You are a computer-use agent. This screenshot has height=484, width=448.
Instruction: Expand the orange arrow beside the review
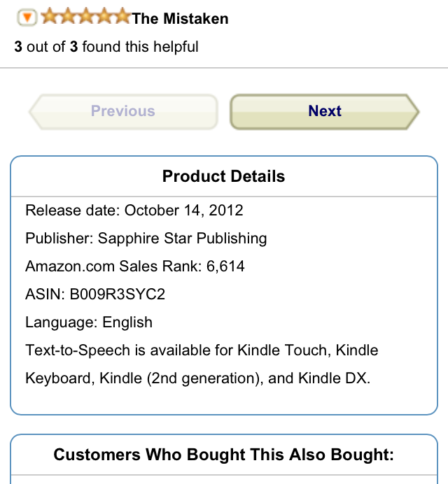(x=27, y=18)
